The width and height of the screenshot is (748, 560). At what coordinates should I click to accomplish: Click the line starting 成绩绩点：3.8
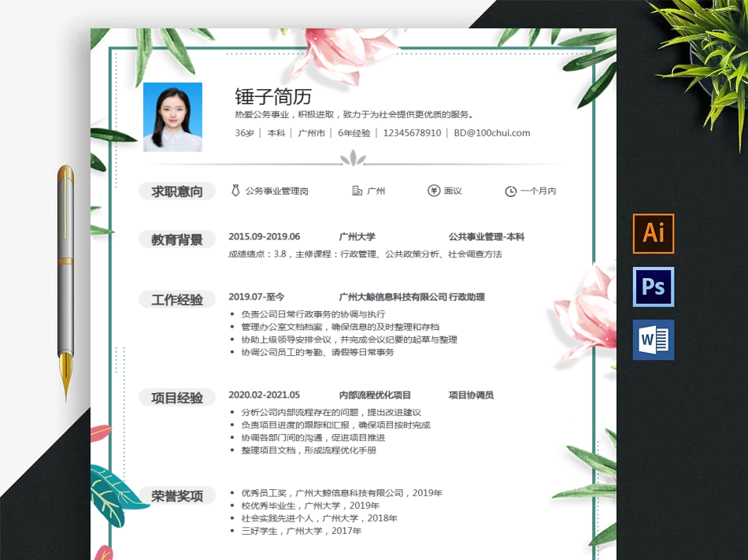point(365,254)
